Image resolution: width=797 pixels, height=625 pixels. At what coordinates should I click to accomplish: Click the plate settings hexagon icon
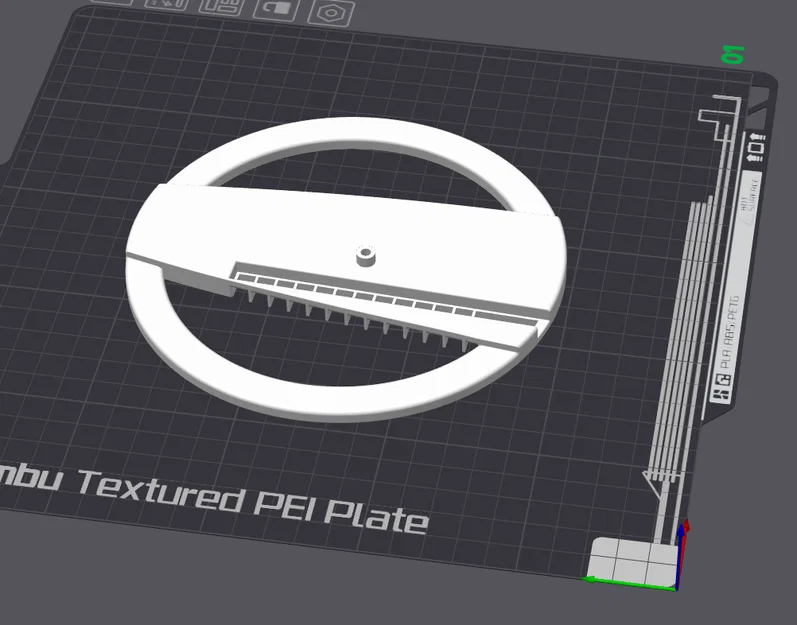(x=331, y=12)
